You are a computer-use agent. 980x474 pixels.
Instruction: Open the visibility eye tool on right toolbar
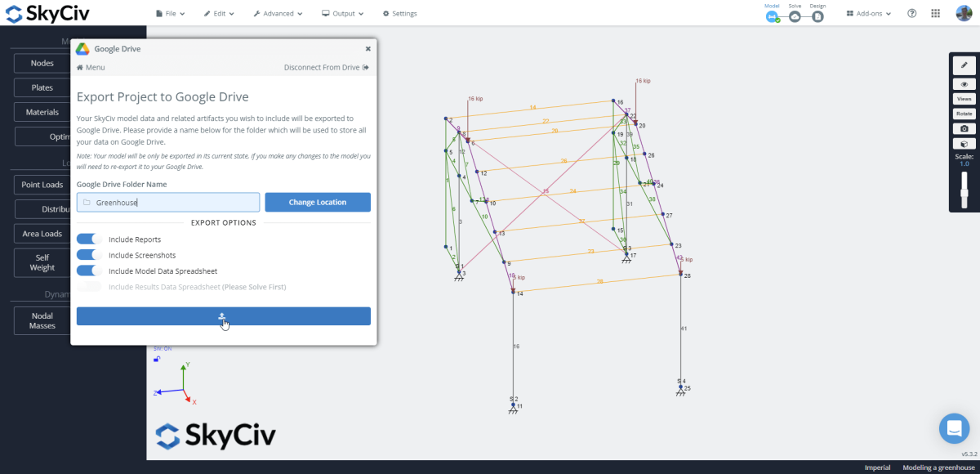[964, 83]
